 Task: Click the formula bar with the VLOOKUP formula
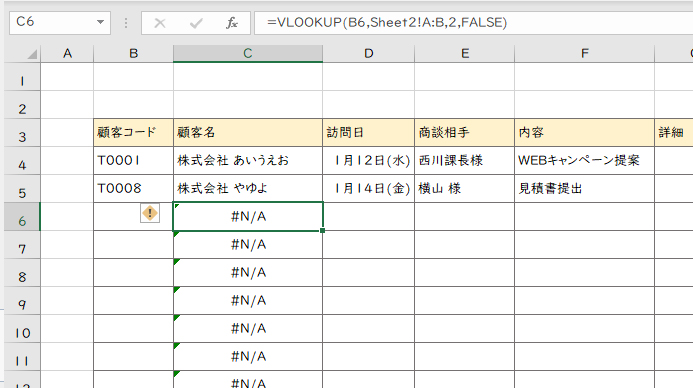(473, 23)
